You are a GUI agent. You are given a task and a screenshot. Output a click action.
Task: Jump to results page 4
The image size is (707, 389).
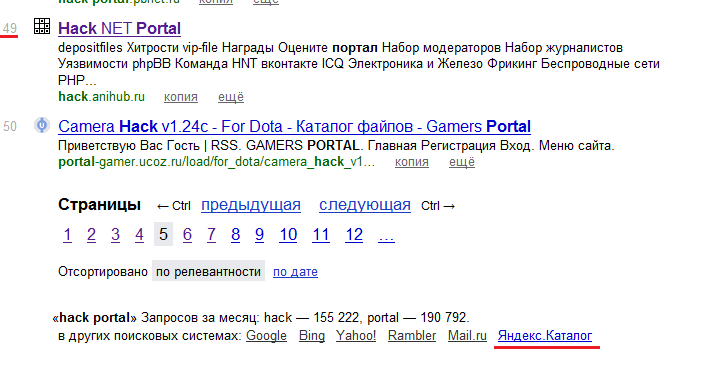point(139,234)
